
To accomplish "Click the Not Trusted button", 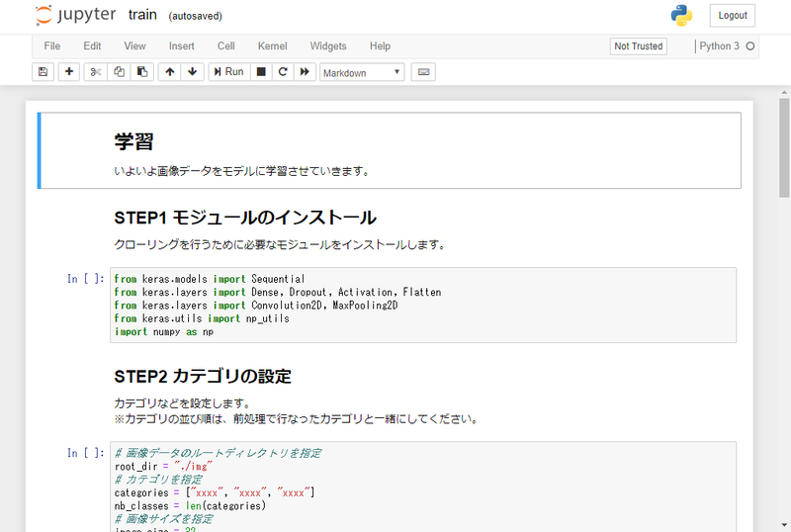I will (x=638, y=45).
